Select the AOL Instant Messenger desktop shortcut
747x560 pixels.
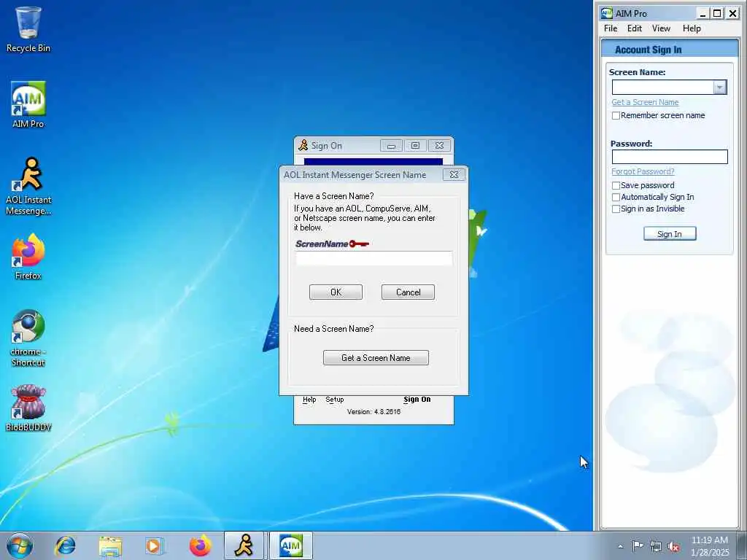coord(28,187)
